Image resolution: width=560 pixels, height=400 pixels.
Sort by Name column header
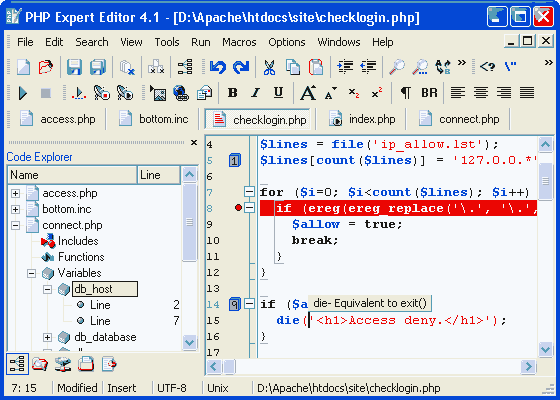coord(72,175)
